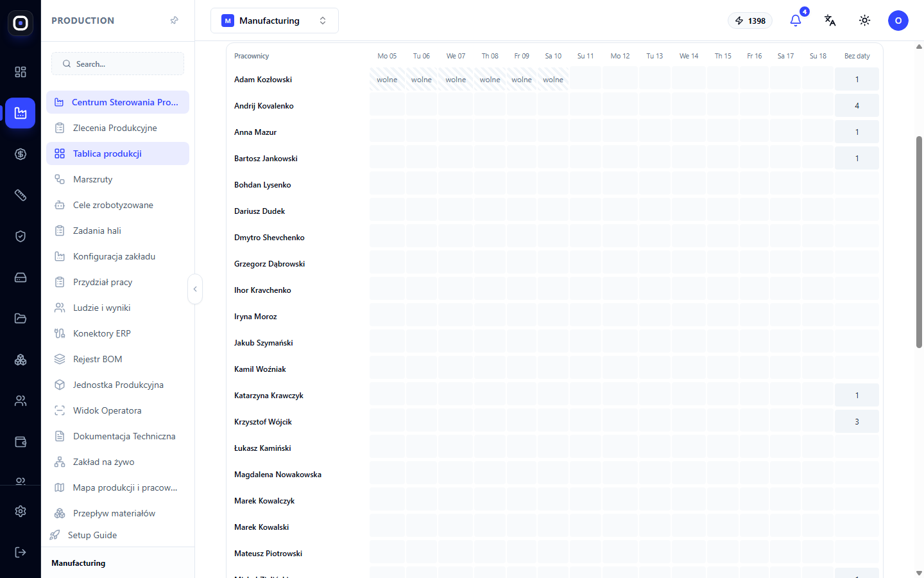The width and height of the screenshot is (924, 578).
Task: Open the wallet rail icon
Action: click(x=21, y=442)
